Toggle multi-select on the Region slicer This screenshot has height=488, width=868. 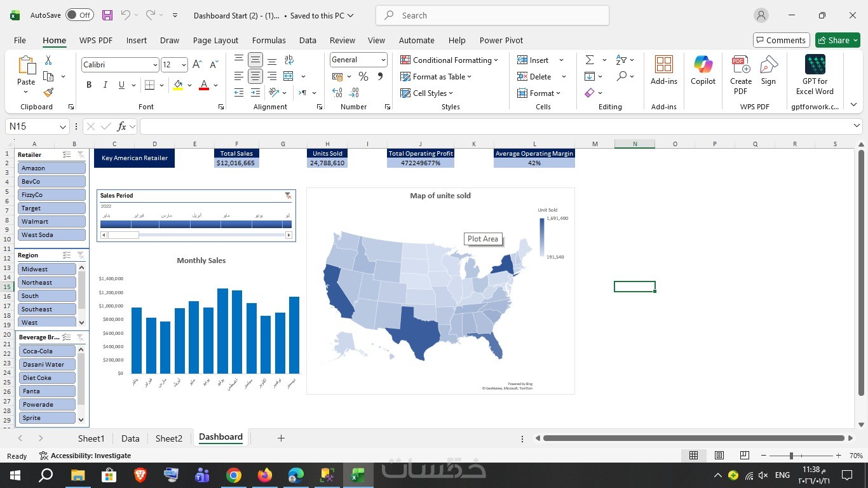click(67, 255)
